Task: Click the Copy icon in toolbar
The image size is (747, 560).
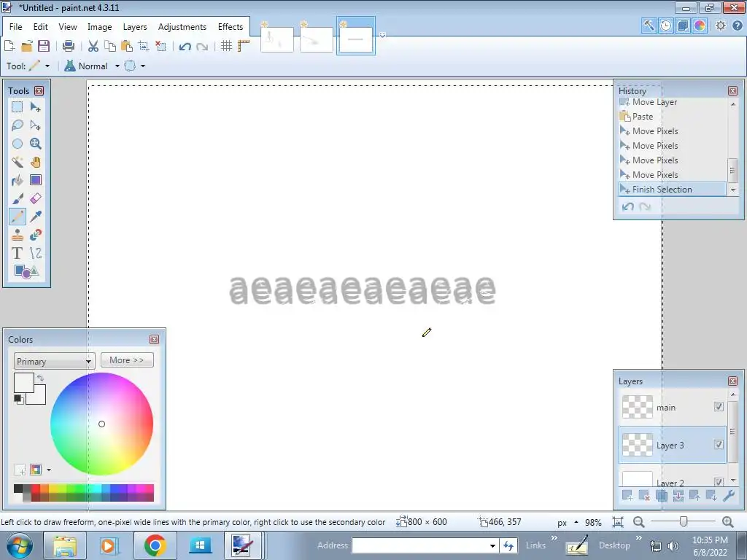Action: click(110, 46)
